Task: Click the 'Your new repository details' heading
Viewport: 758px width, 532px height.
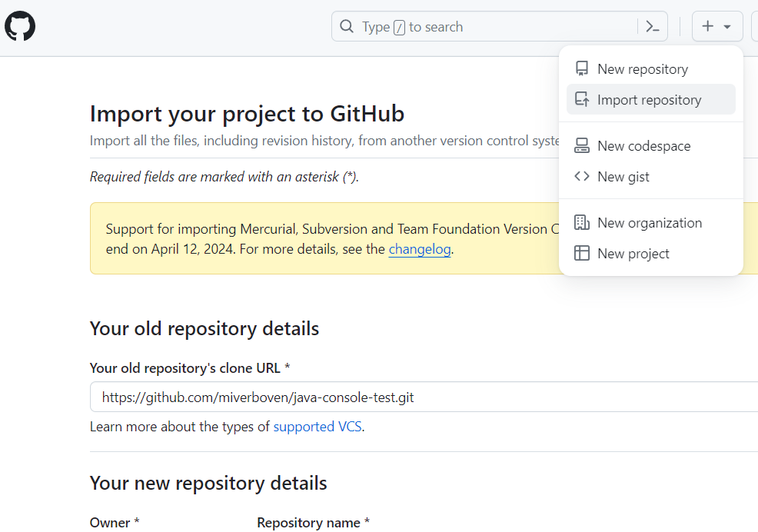Action: [x=208, y=484]
